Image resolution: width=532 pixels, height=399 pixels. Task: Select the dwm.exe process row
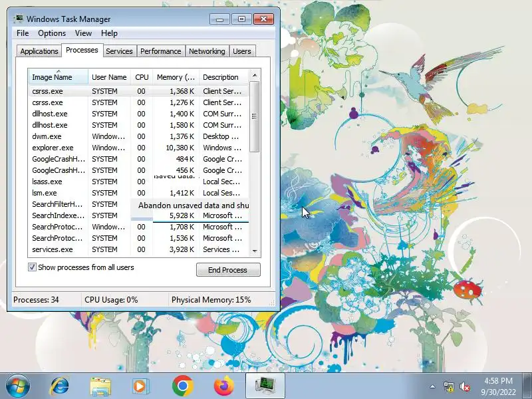[x=138, y=136]
